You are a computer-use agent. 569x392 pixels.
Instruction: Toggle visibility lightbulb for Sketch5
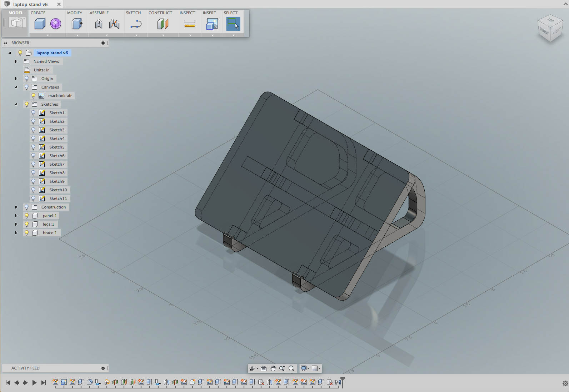click(x=33, y=147)
